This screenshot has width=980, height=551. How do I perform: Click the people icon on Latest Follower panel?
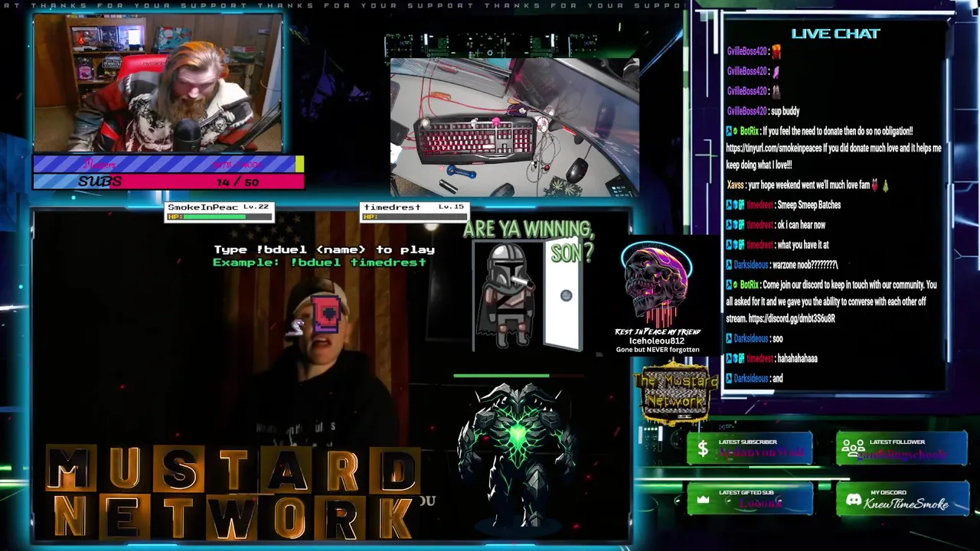click(x=853, y=449)
